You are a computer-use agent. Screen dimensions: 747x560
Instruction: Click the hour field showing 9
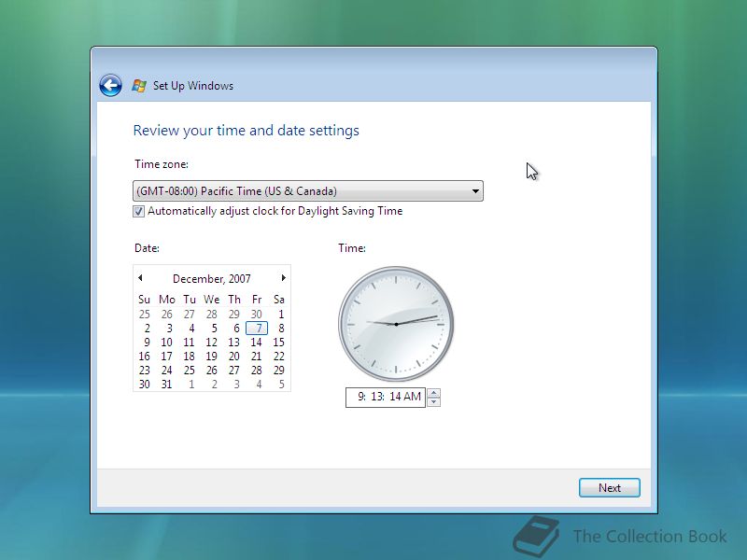[361, 397]
